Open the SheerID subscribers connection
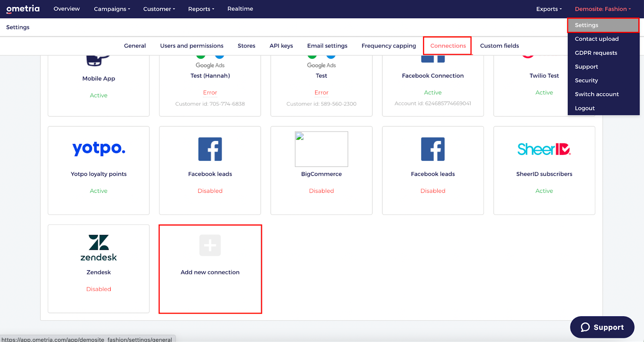 [544, 171]
